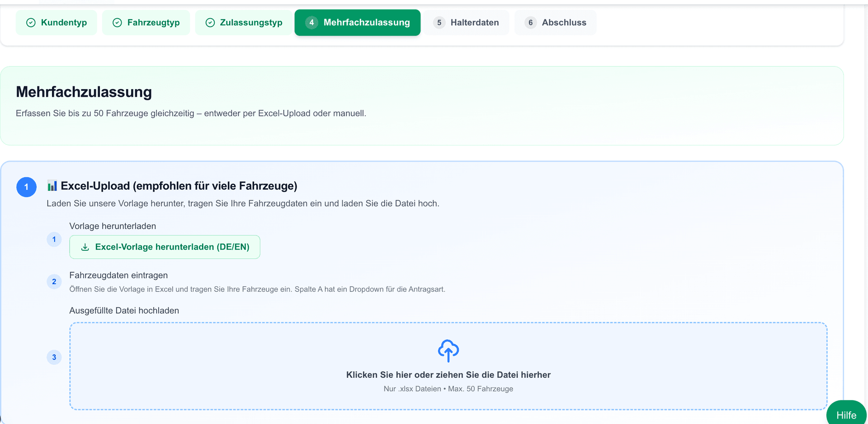Screen dimensions: 868x424
Task: Click the checkmark icon on Fahrzeugtyp step
Action: click(118, 22)
